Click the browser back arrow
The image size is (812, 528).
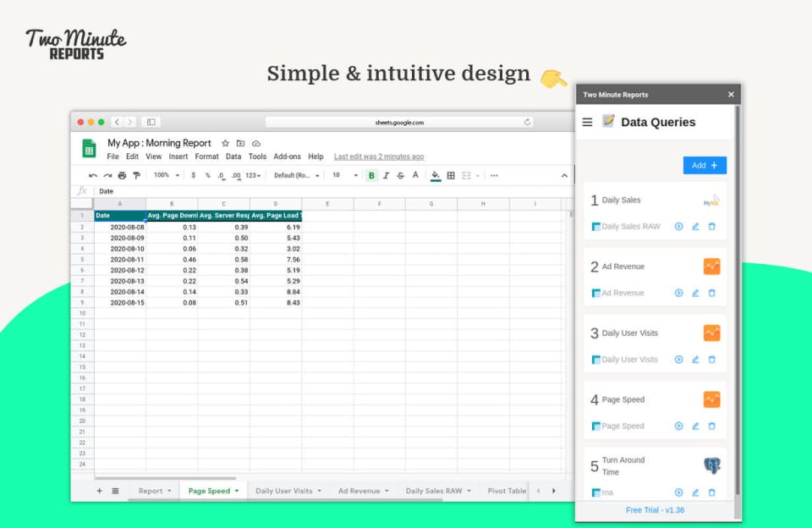click(117, 123)
